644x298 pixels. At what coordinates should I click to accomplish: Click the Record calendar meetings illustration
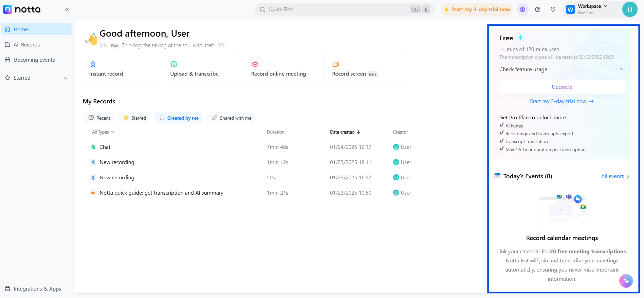point(562,210)
